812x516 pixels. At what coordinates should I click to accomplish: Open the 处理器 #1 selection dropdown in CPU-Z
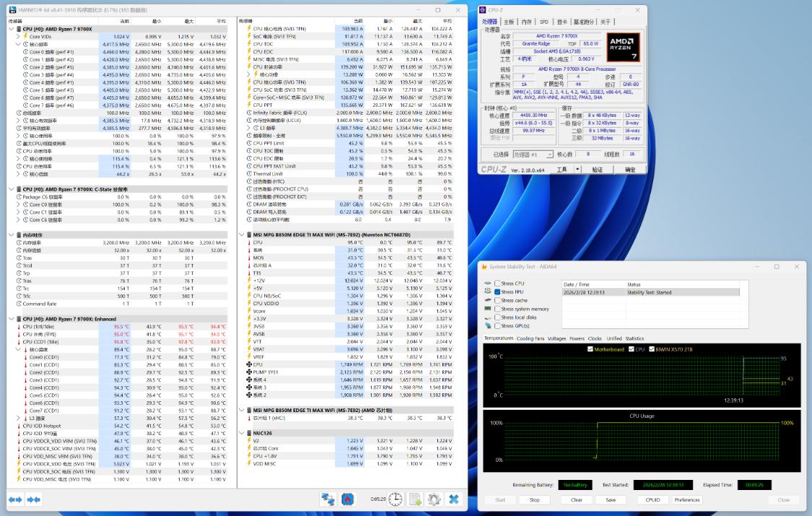click(550, 153)
